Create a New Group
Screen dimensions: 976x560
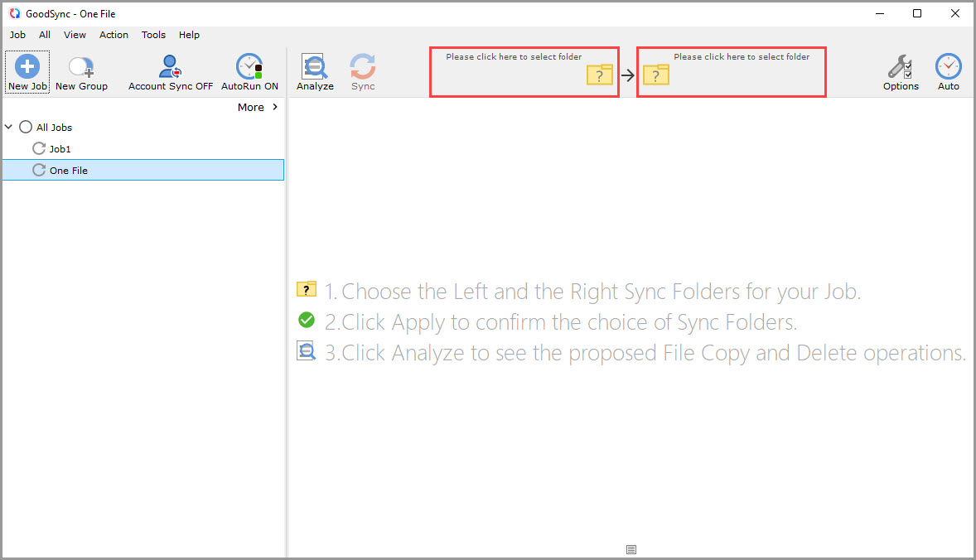point(81,72)
